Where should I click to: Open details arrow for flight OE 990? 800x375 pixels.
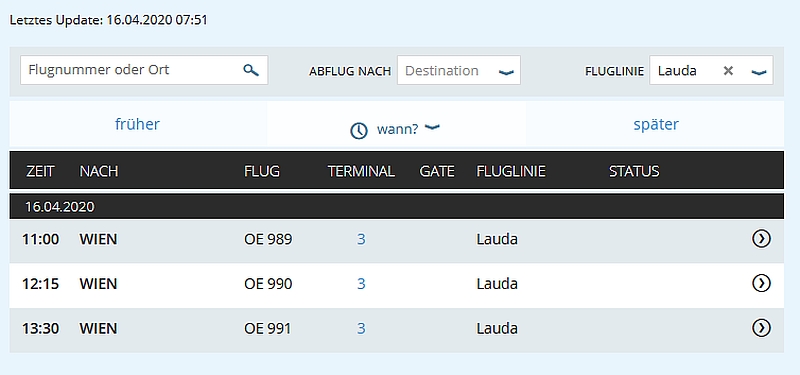[x=761, y=283]
